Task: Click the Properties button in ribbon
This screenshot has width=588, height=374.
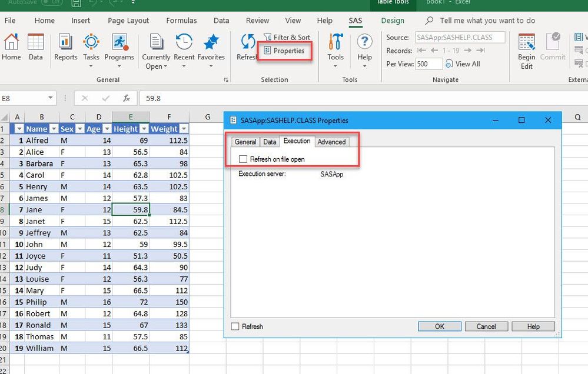Action: pos(284,51)
